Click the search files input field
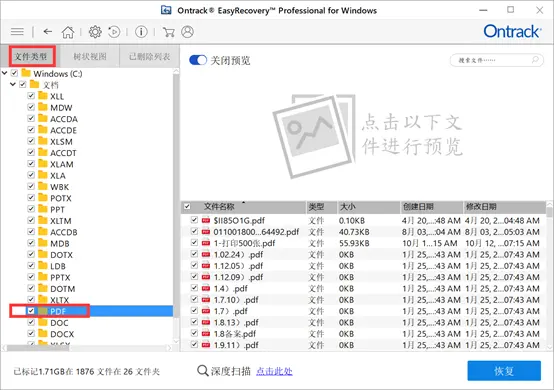This screenshot has height=390, width=554. tap(496, 60)
